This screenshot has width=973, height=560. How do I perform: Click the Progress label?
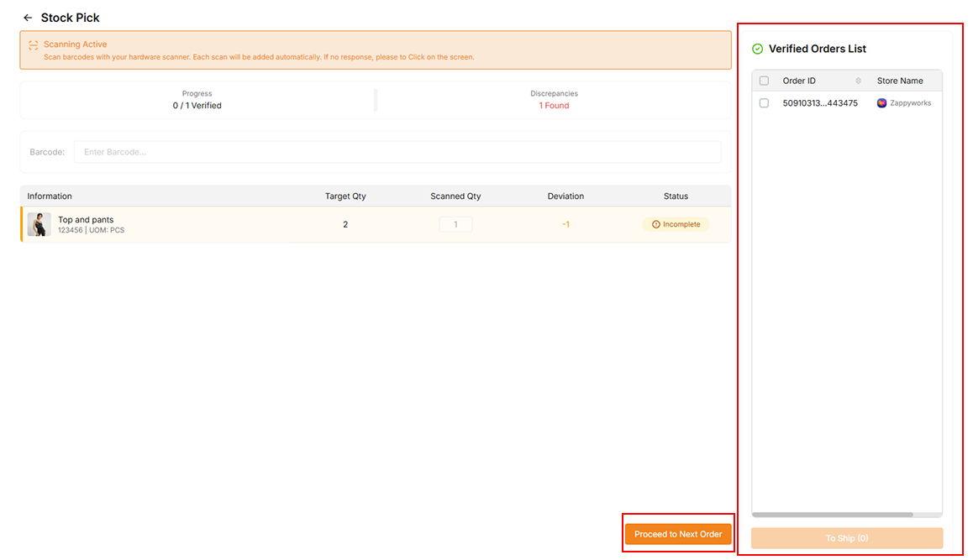point(197,94)
